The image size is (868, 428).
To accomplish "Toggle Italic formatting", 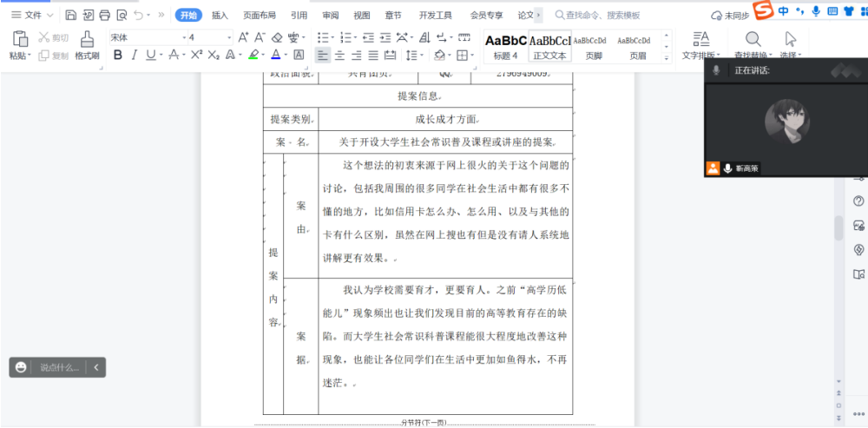I will click(x=135, y=55).
